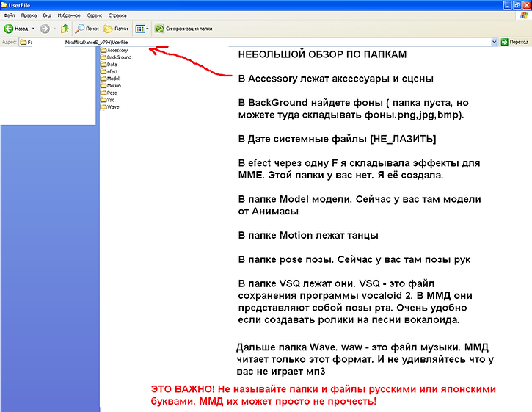The height and width of the screenshot is (412, 532).
Task: Select the Data folder
Action: (109, 65)
